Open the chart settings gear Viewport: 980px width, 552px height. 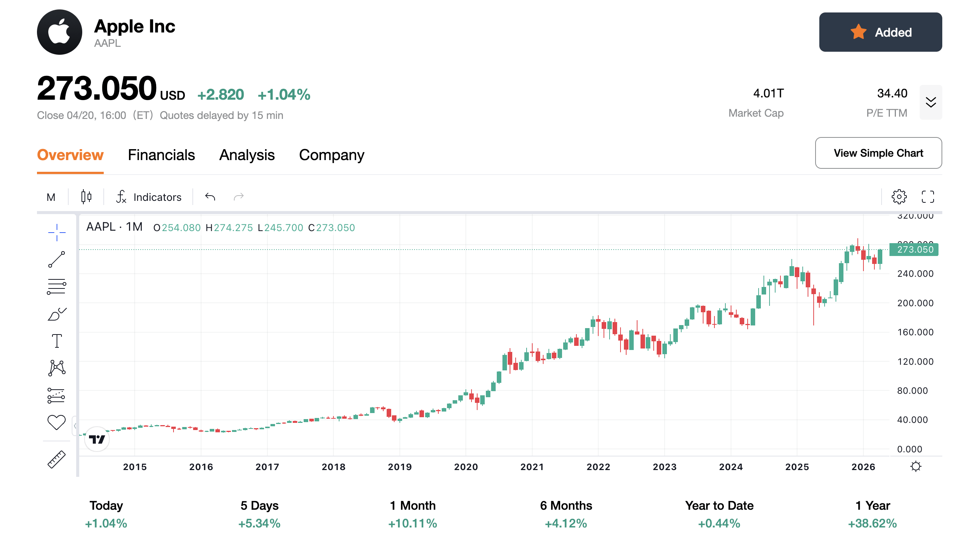pyautogui.click(x=899, y=197)
